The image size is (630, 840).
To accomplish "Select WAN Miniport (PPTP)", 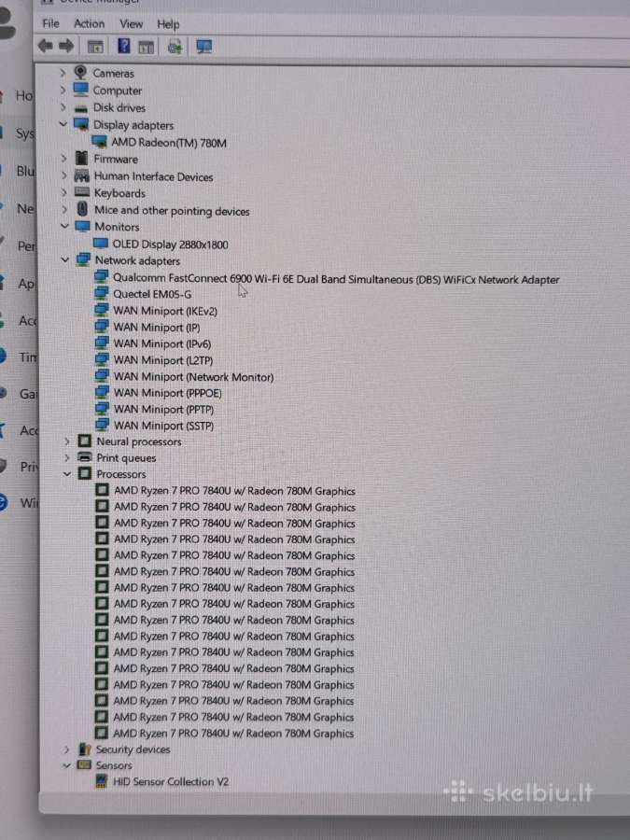I will click(x=164, y=410).
